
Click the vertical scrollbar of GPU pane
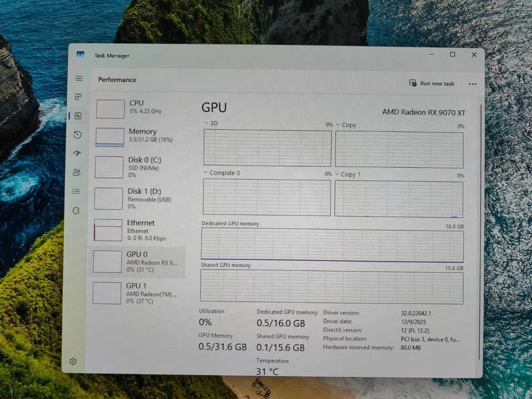(x=480, y=232)
